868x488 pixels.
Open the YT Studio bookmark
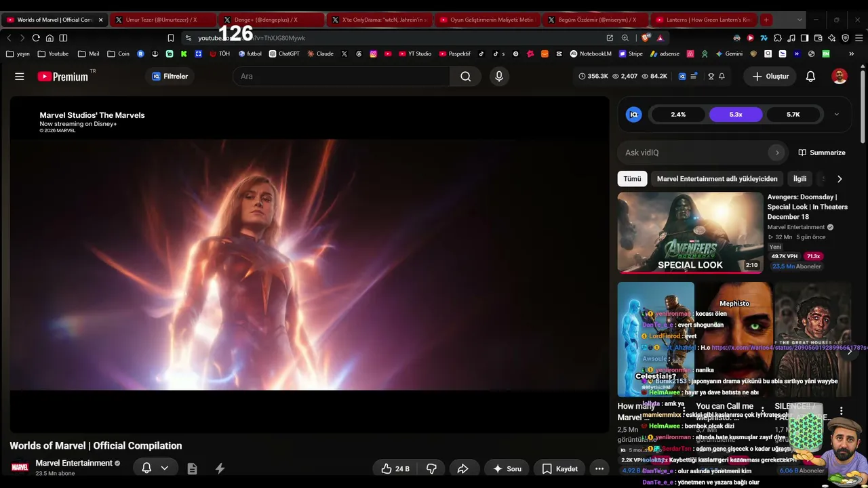pos(415,54)
